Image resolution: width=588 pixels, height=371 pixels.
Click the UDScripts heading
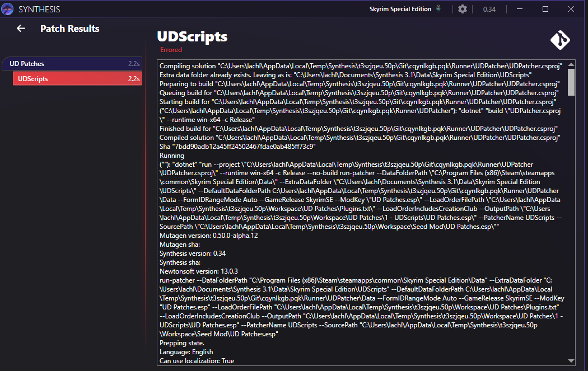(192, 36)
